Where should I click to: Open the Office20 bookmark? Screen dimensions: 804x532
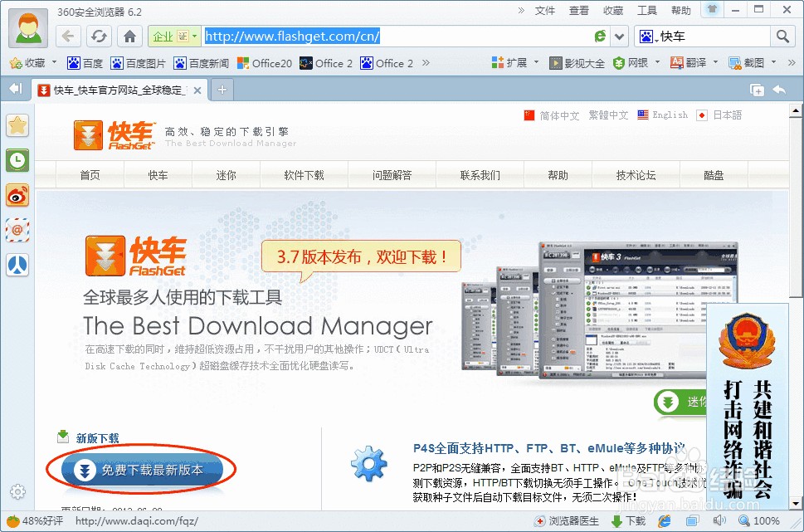[265, 63]
